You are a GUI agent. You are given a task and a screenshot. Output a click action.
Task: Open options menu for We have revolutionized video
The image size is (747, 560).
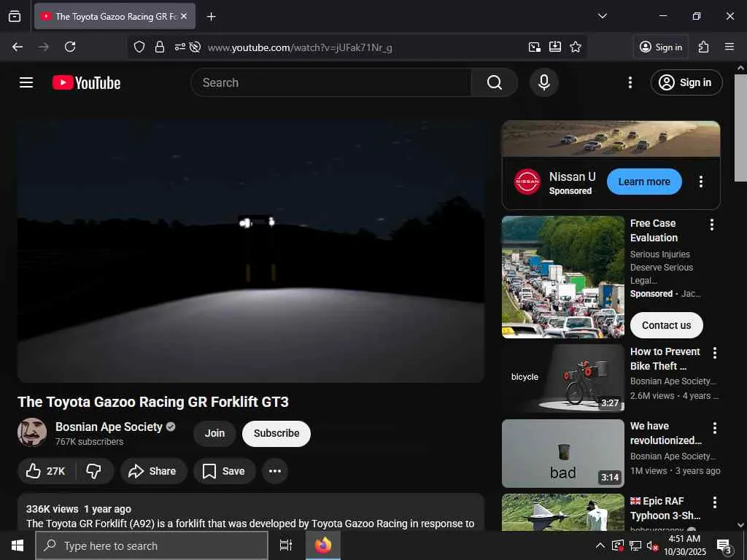click(715, 428)
